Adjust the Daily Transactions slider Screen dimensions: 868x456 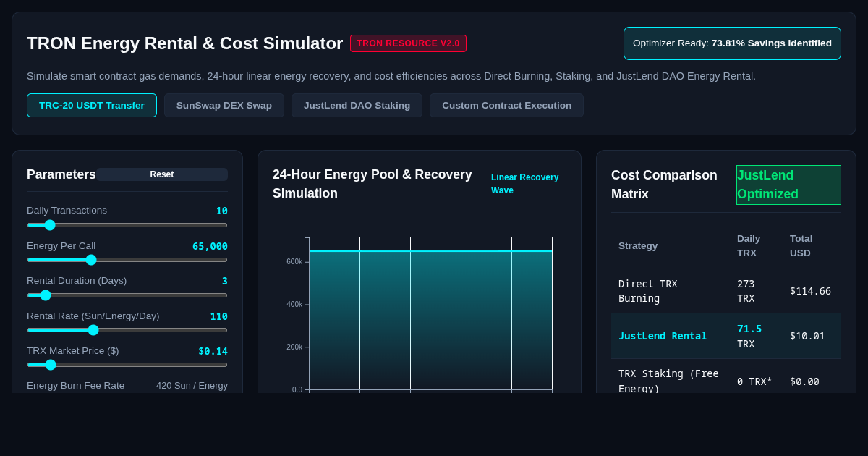(x=127, y=225)
